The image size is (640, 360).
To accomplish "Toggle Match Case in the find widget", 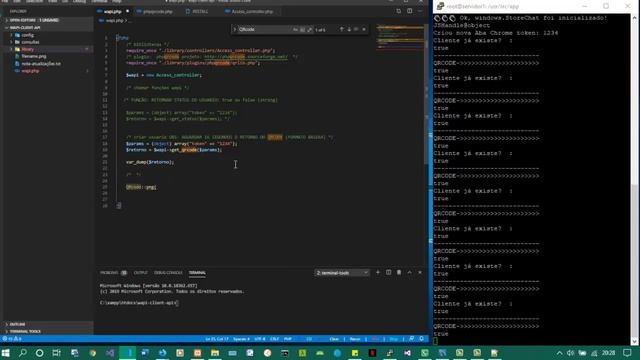I will pyautogui.click(x=295, y=29).
